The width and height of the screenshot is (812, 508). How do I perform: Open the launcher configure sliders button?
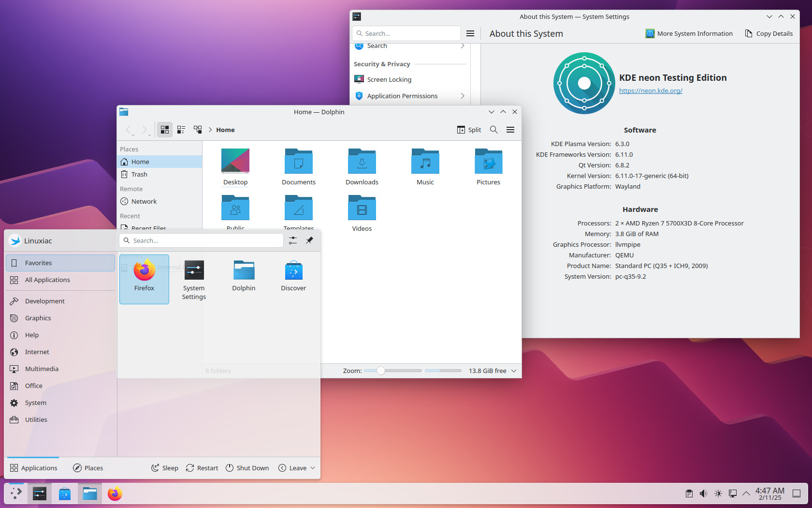click(293, 240)
